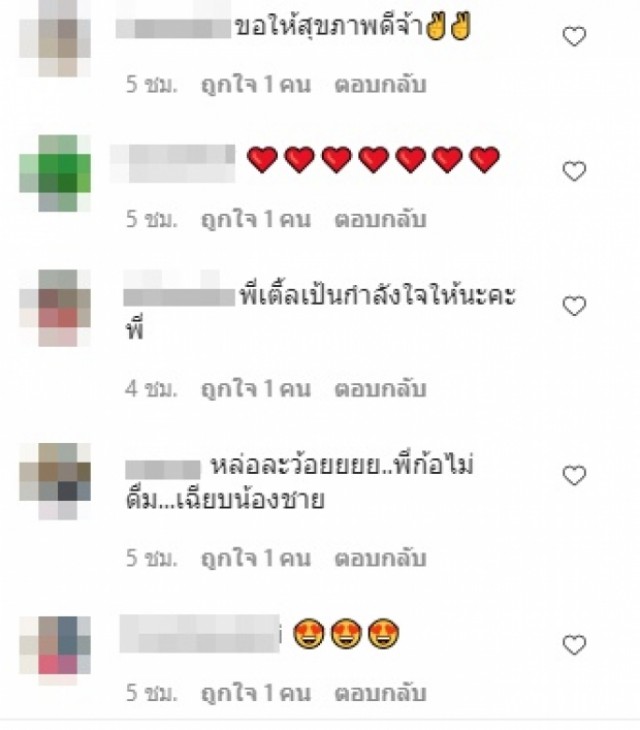Open the green pixelated avatar profile
This screenshot has width=640, height=730.
coord(55,173)
